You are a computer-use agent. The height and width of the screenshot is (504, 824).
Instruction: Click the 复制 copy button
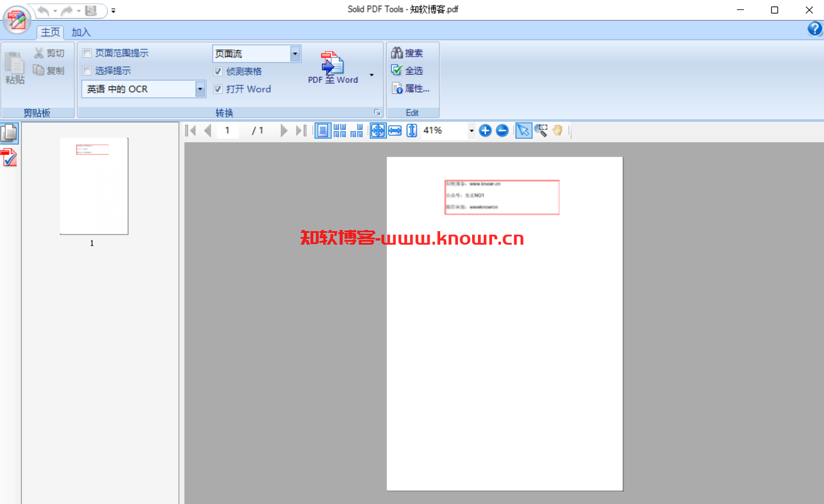tap(49, 71)
